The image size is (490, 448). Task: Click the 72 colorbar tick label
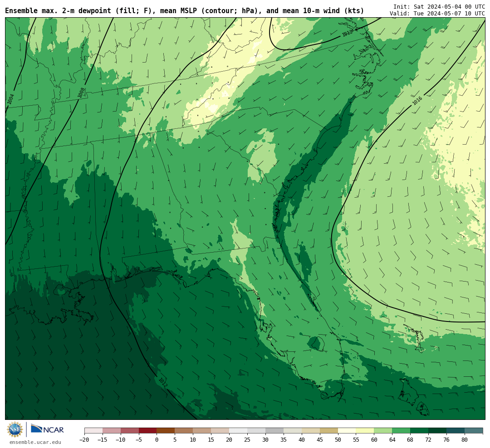point(428,440)
